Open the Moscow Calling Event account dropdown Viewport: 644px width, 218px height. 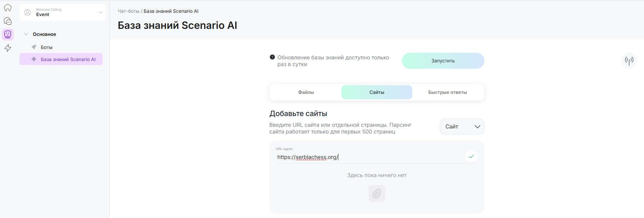pos(100,12)
